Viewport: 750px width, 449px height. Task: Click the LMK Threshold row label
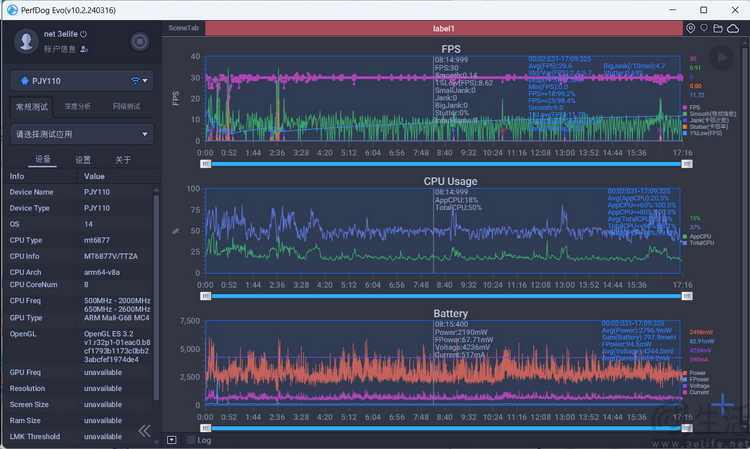pos(35,437)
